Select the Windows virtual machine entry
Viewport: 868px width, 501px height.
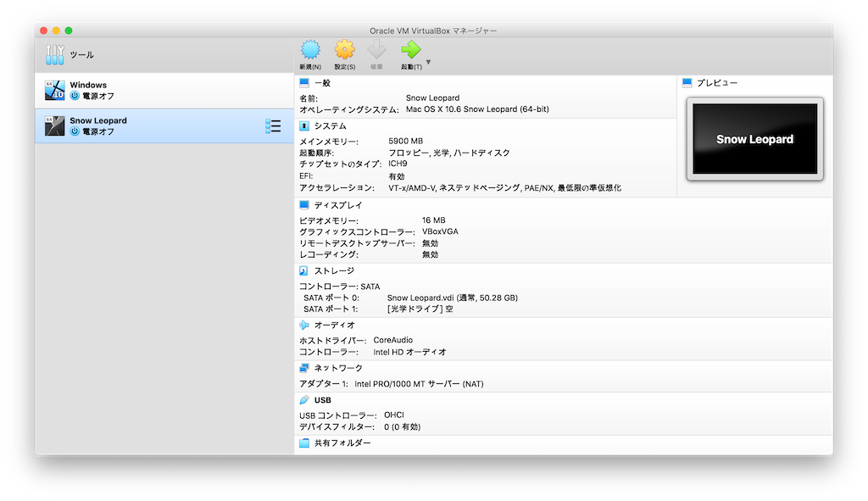pos(164,90)
